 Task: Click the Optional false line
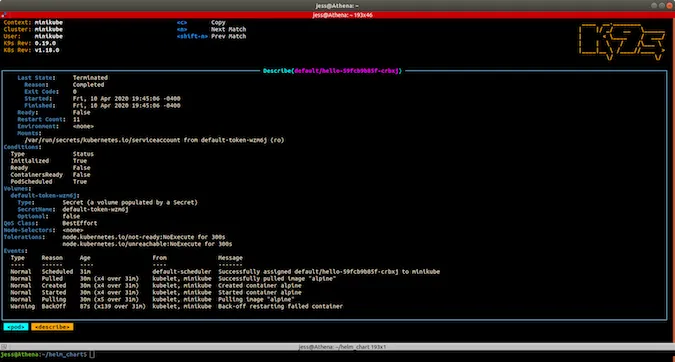49,216
